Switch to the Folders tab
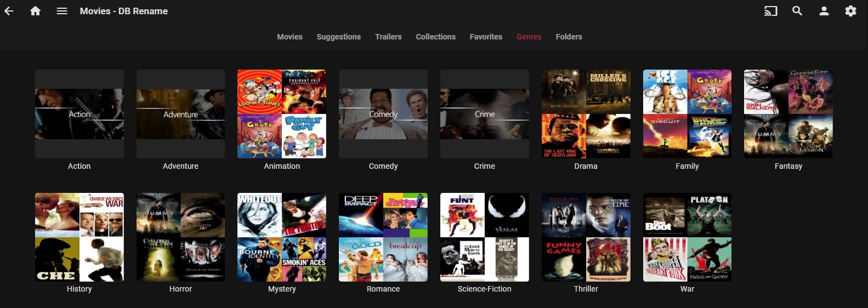The height and width of the screenshot is (308, 868). click(569, 37)
